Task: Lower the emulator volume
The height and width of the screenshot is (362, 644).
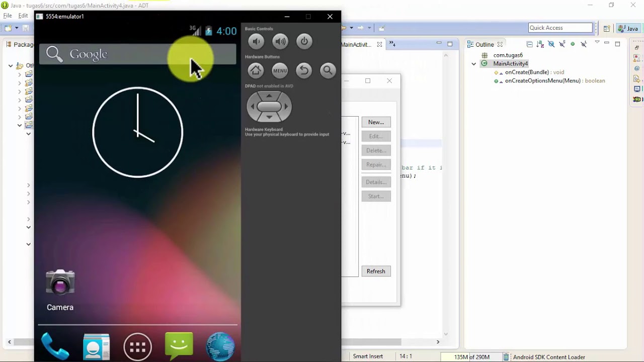Action: click(x=256, y=41)
